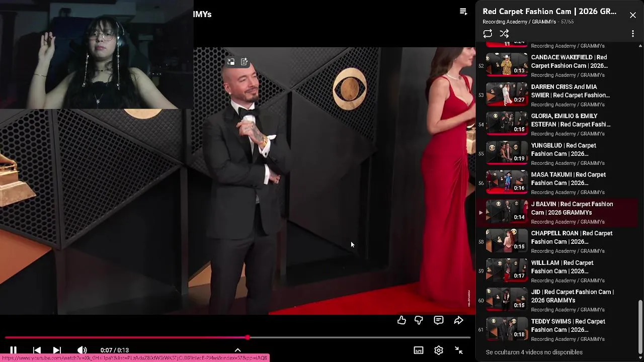Click the AI summary overlay icon on video
Screen dimensions: 644x362
[x=244, y=62]
